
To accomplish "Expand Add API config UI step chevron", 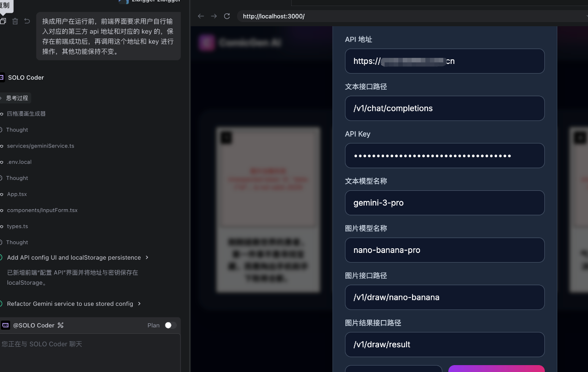I will [x=146, y=258].
